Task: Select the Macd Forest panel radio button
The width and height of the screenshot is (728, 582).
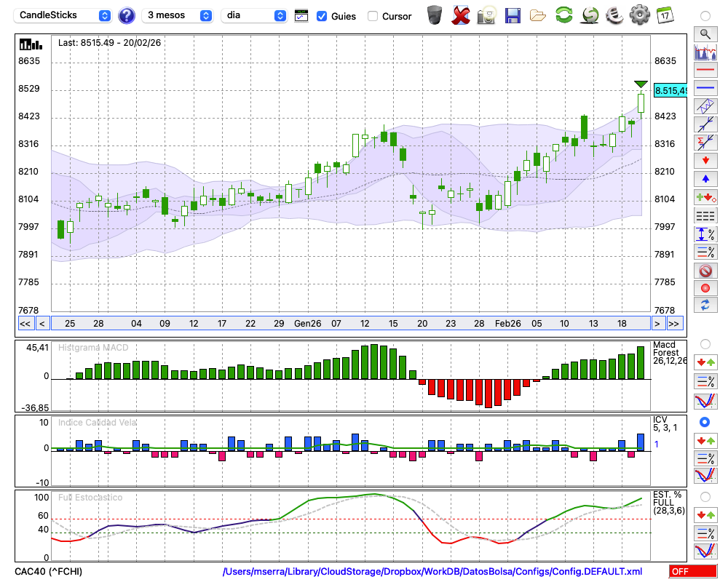Action: pos(705,343)
